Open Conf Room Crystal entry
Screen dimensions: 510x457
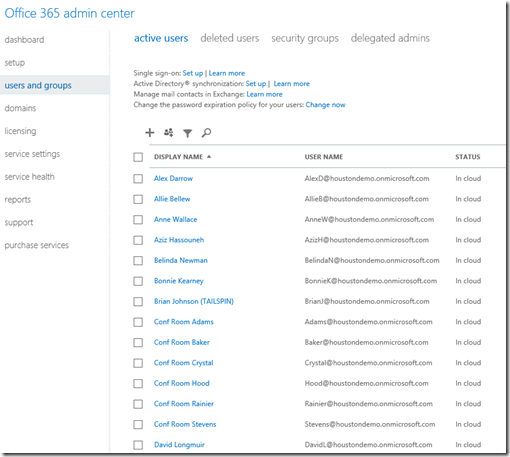pyautogui.click(x=184, y=363)
